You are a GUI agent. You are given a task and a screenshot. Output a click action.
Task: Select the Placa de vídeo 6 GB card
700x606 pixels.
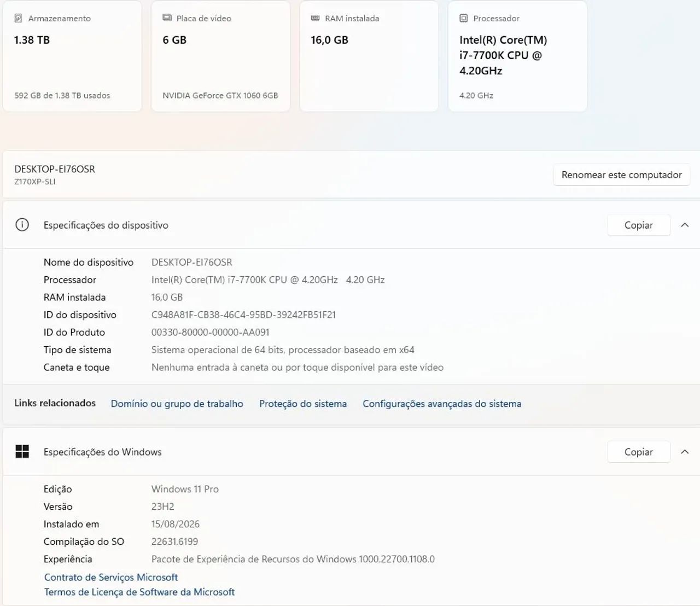coord(220,56)
